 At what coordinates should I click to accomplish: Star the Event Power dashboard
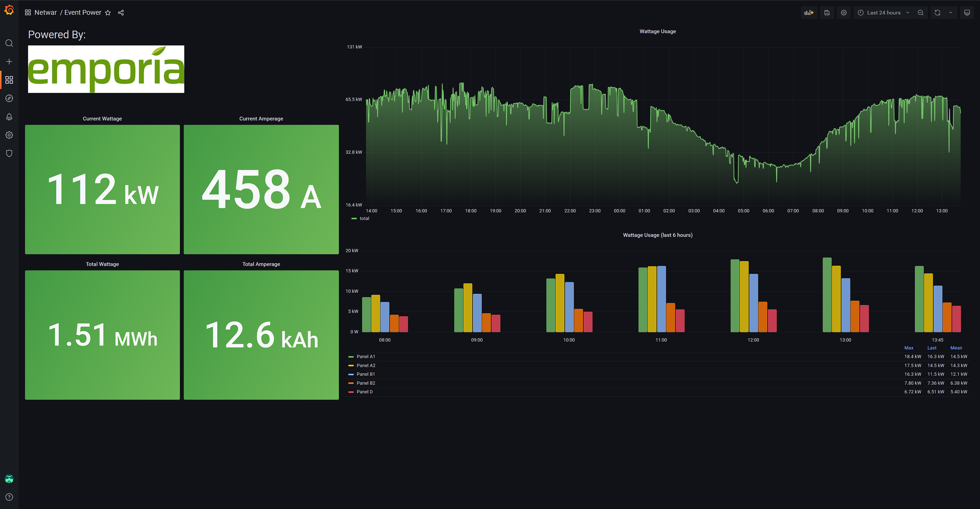click(x=108, y=13)
